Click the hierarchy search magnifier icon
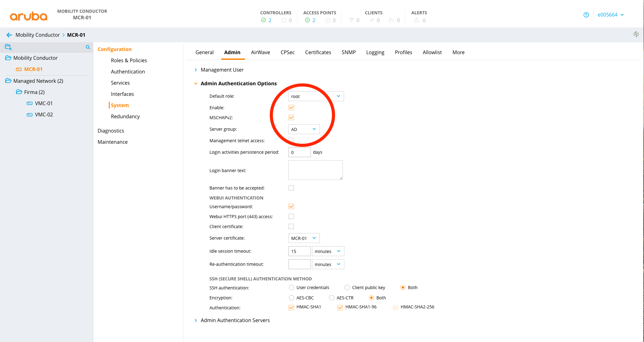This screenshot has height=342, width=644. [x=88, y=47]
